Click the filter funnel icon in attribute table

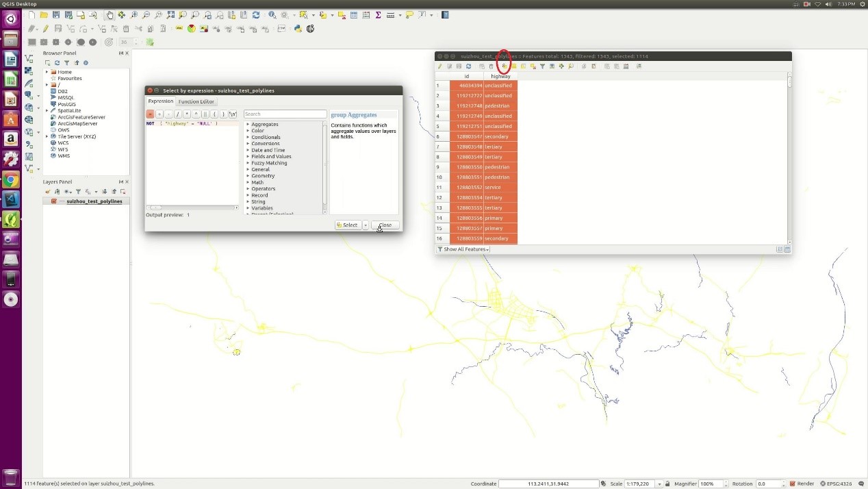tap(542, 66)
